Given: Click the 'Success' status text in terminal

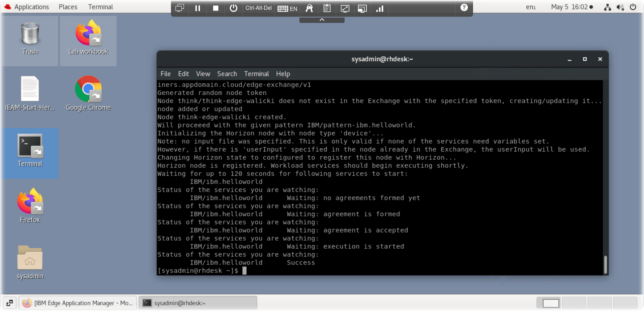Looking at the screenshot, I should (x=301, y=262).
